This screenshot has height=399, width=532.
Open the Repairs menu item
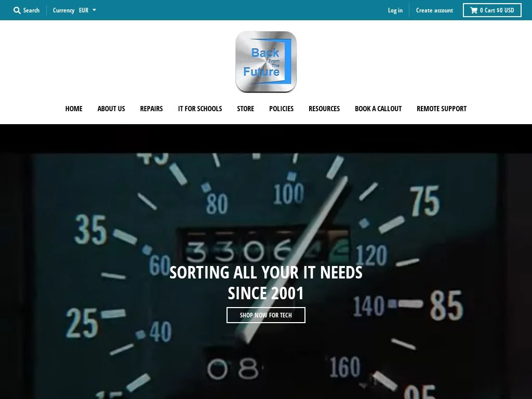(x=151, y=109)
